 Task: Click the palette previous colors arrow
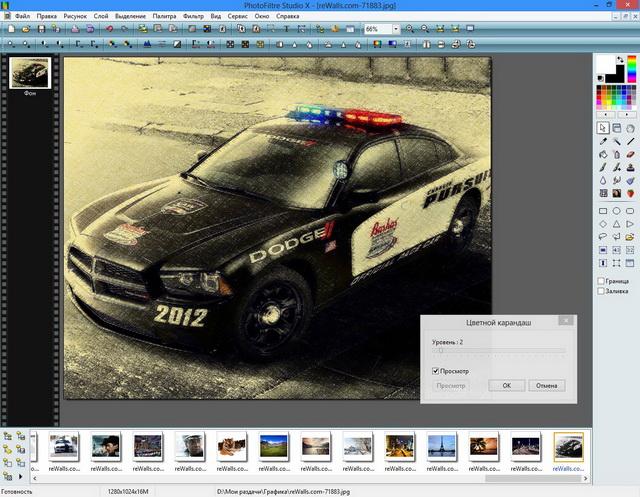pos(606,115)
